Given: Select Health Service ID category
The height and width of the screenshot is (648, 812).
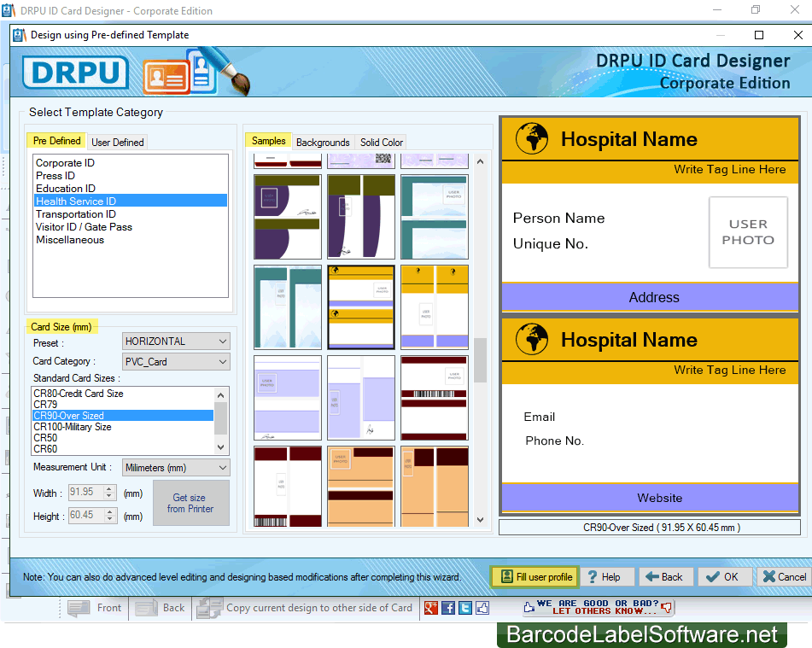Looking at the screenshot, I should (x=131, y=201).
